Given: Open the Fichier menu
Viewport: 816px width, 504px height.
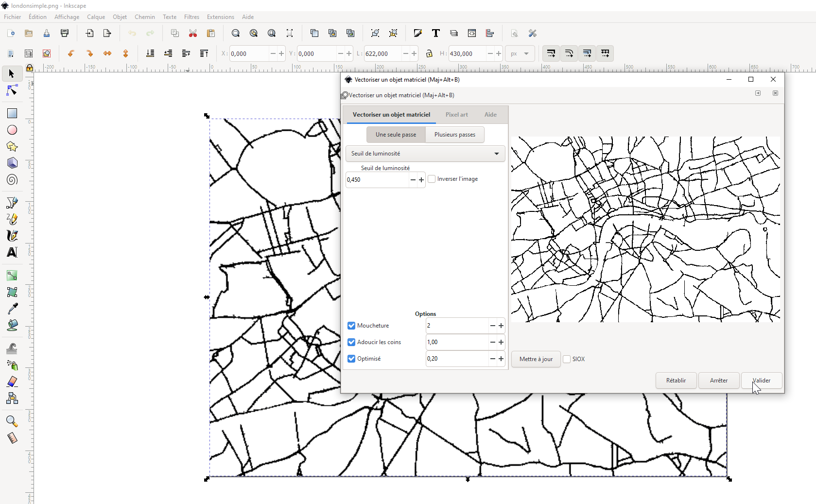Looking at the screenshot, I should tap(13, 17).
